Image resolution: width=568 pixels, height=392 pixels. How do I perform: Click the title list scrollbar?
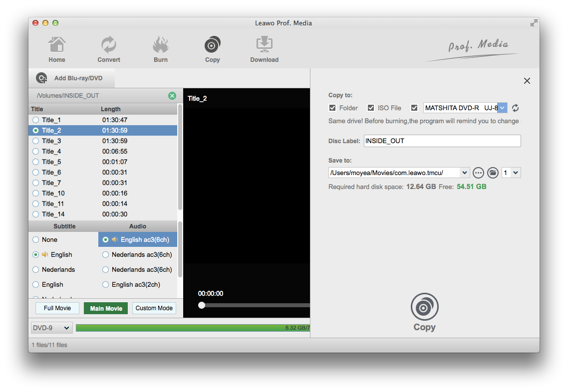[180, 157]
